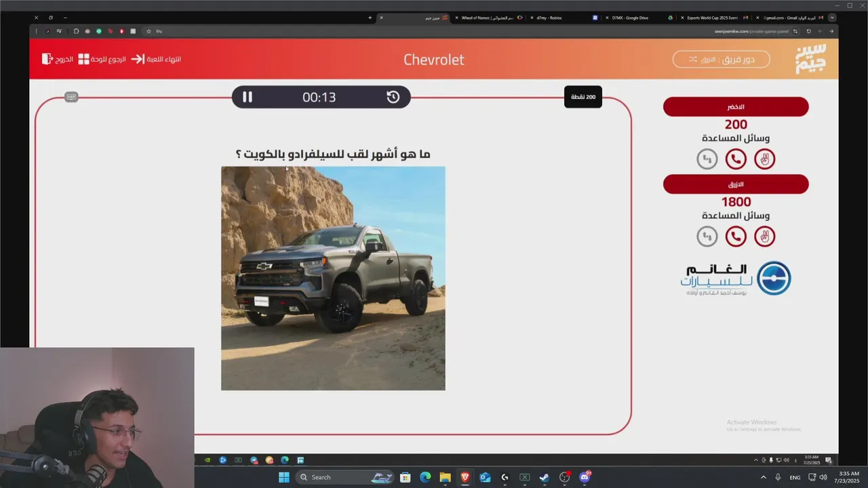868x488 pixels.
Task: Click the team turn (دور فريق) switcher pill
Action: (x=722, y=59)
